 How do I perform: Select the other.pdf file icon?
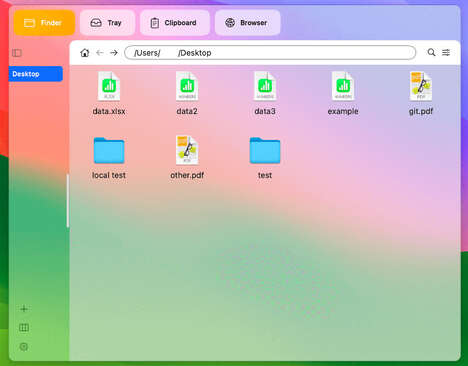coord(187,150)
